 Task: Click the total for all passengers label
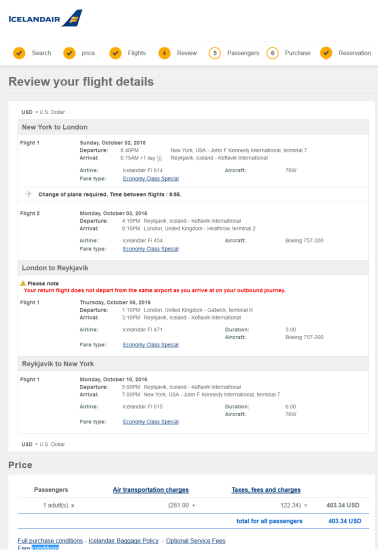pos(269,521)
